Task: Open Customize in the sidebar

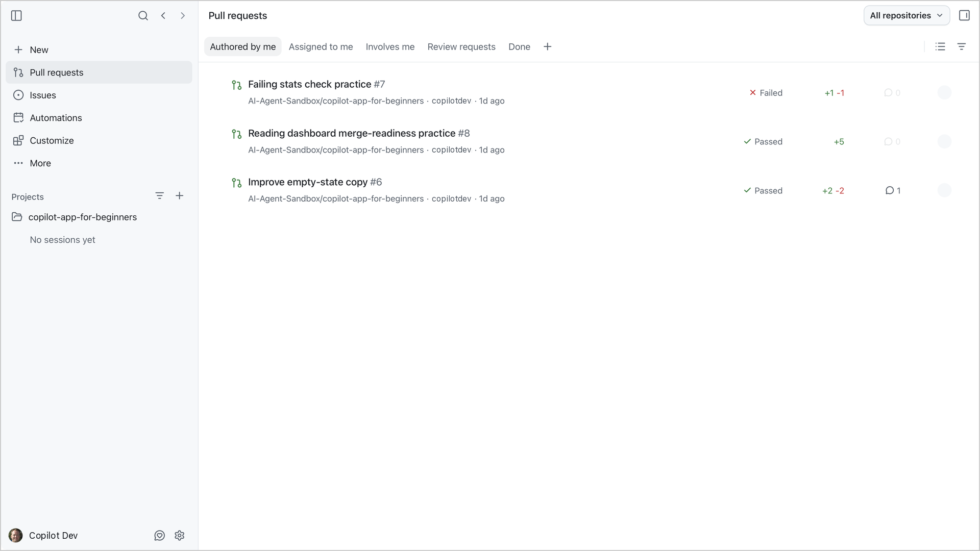Action: pos(99,140)
